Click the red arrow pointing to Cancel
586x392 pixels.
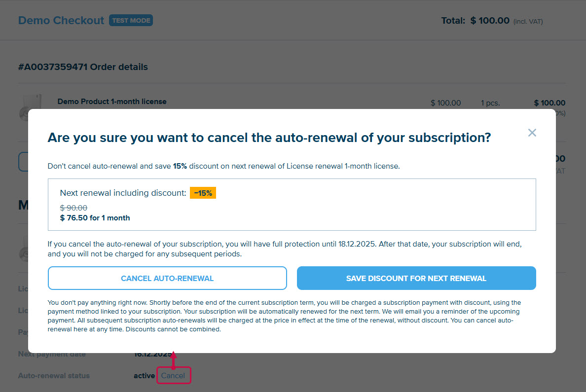173,360
